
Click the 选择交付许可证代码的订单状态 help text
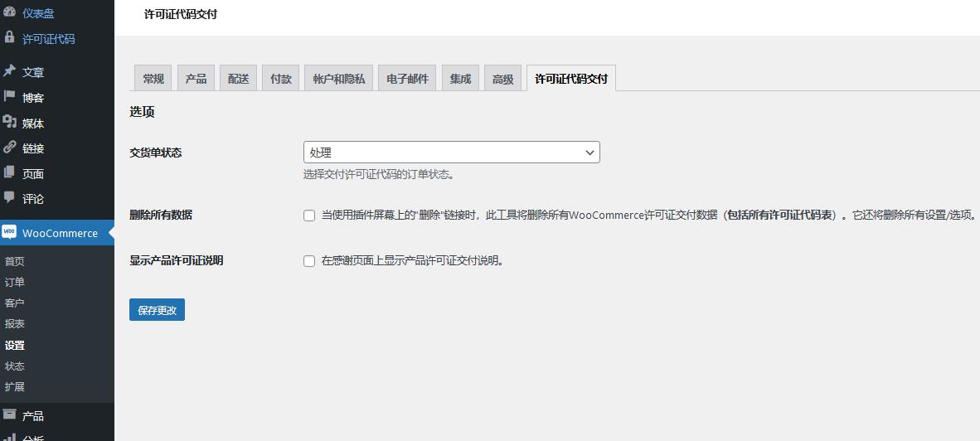click(x=378, y=174)
